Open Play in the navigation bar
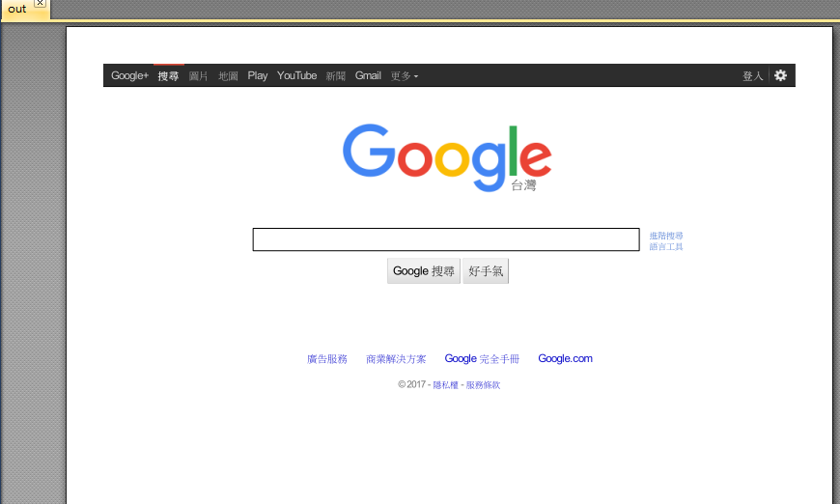This screenshot has height=504, width=840. click(x=257, y=75)
